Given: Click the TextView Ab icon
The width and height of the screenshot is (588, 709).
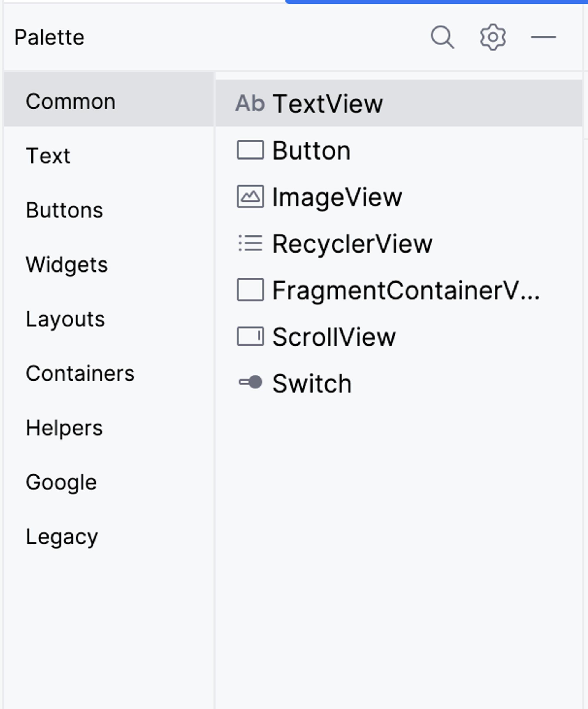Looking at the screenshot, I should (250, 103).
